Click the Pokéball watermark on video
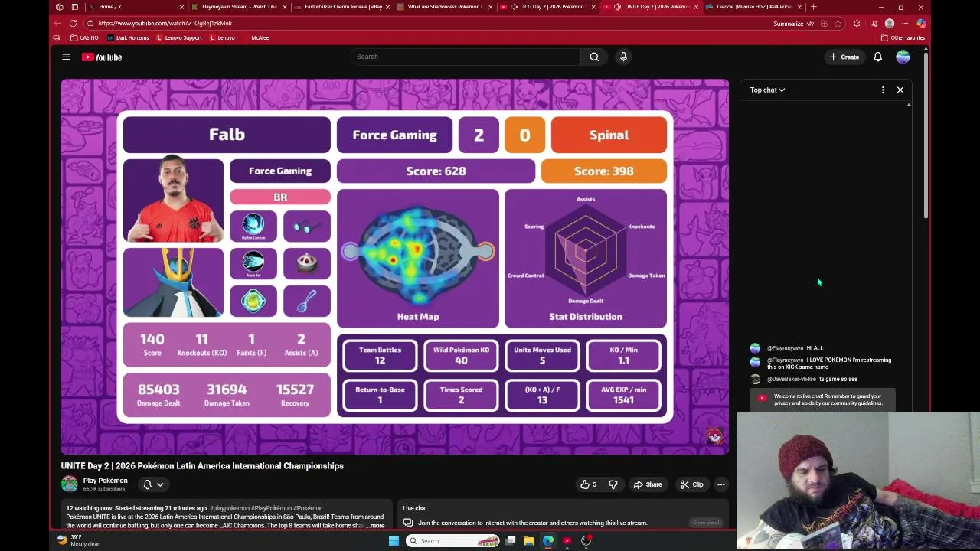Viewport: 980px width, 551px height. [715, 436]
